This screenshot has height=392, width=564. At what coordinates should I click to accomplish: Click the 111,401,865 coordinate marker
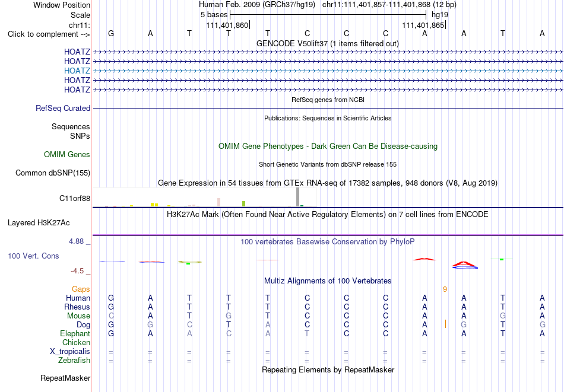pyautogui.click(x=423, y=25)
